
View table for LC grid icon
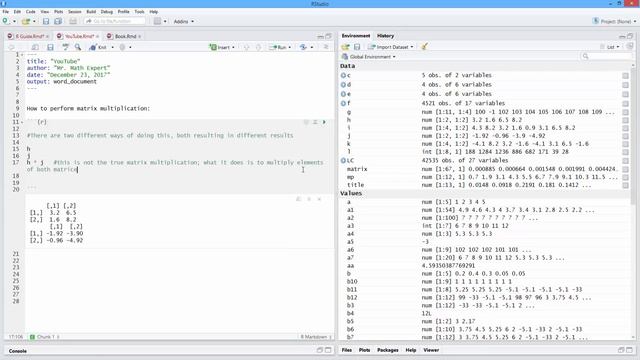tap(625, 160)
